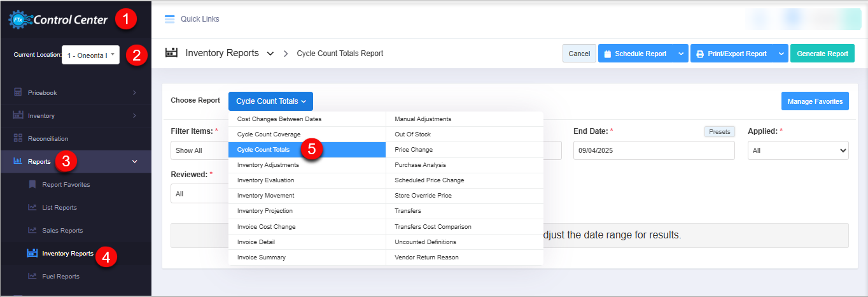This screenshot has width=868, height=297.
Task: Expand the Schedule Report dropdown arrow
Action: click(681, 54)
